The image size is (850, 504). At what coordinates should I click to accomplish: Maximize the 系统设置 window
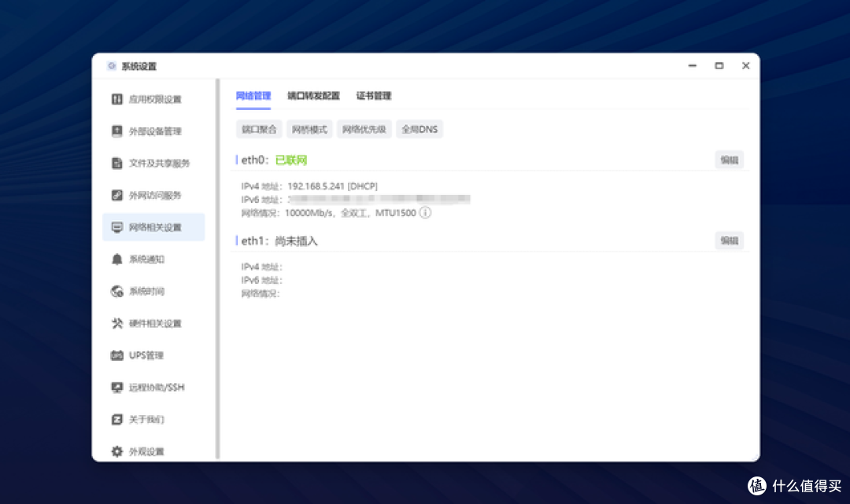719,65
